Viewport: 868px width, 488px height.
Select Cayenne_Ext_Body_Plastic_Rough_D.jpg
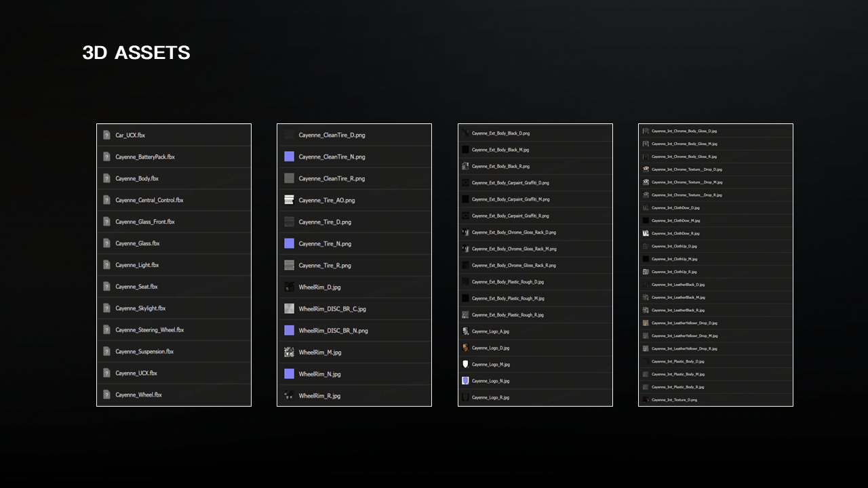[507, 282]
